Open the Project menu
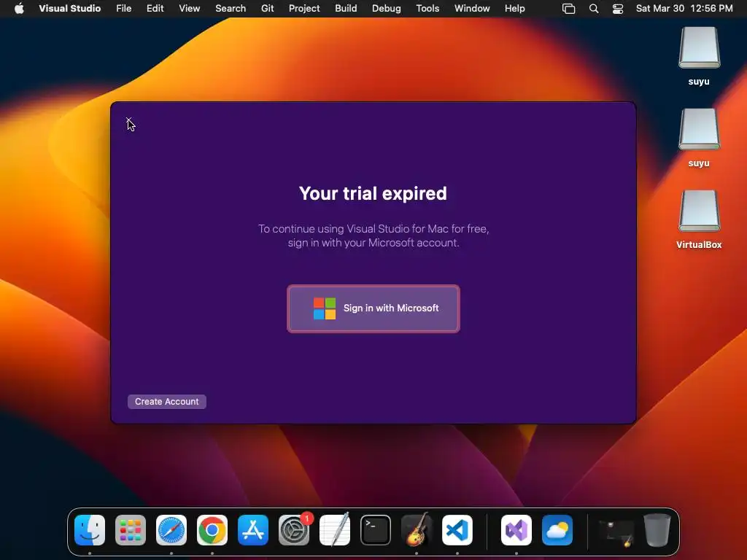This screenshot has width=747, height=560. [304, 9]
